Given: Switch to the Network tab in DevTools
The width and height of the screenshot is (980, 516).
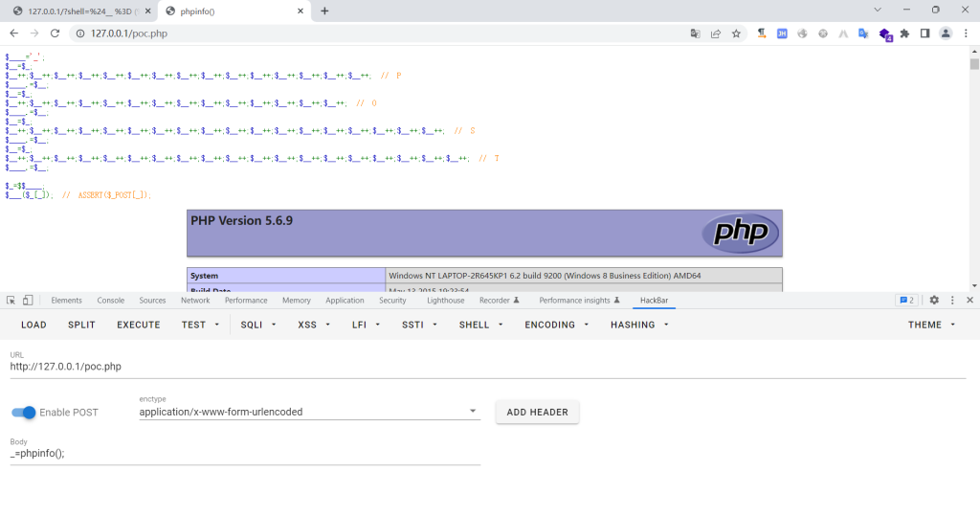Looking at the screenshot, I should [x=195, y=301].
